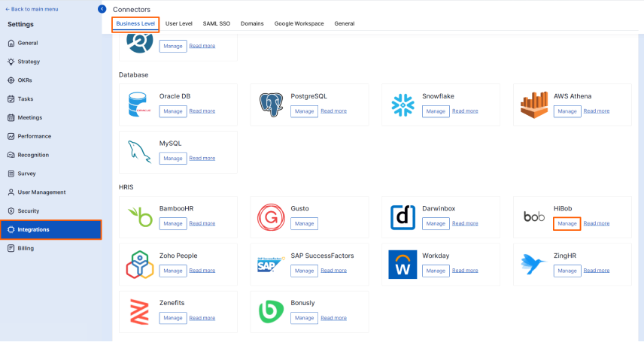The image size is (644, 342).
Task: Read more about MySQL
Action: (202, 158)
